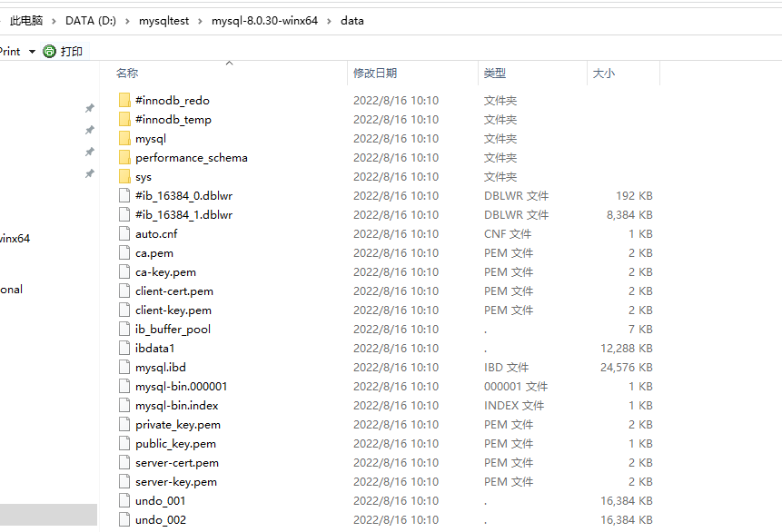Select the file name auto.cnf
This screenshot has height=532, width=782.
[x=156, y=233]
